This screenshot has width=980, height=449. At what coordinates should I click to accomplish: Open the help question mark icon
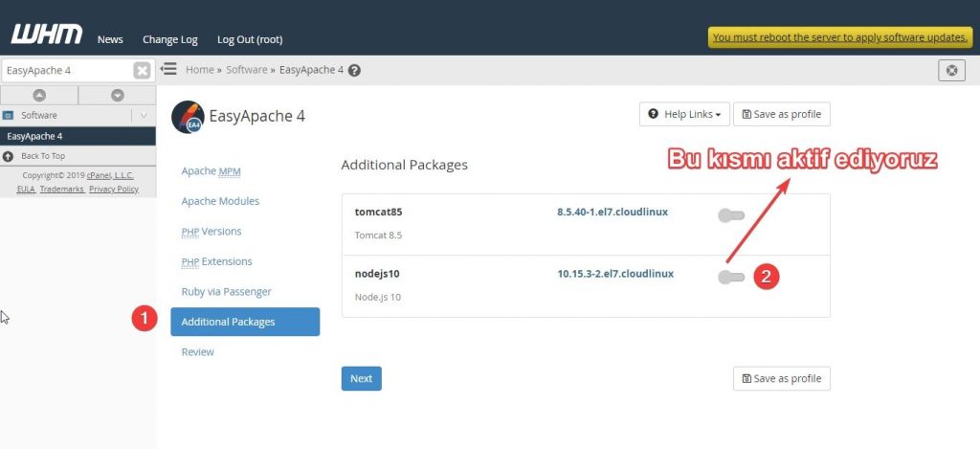[x=354, y=71]
